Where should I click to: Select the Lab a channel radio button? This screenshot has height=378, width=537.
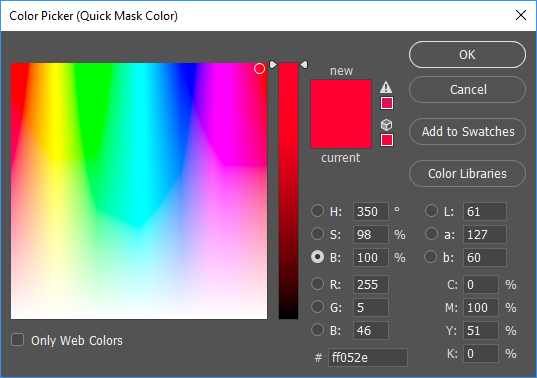431,234
